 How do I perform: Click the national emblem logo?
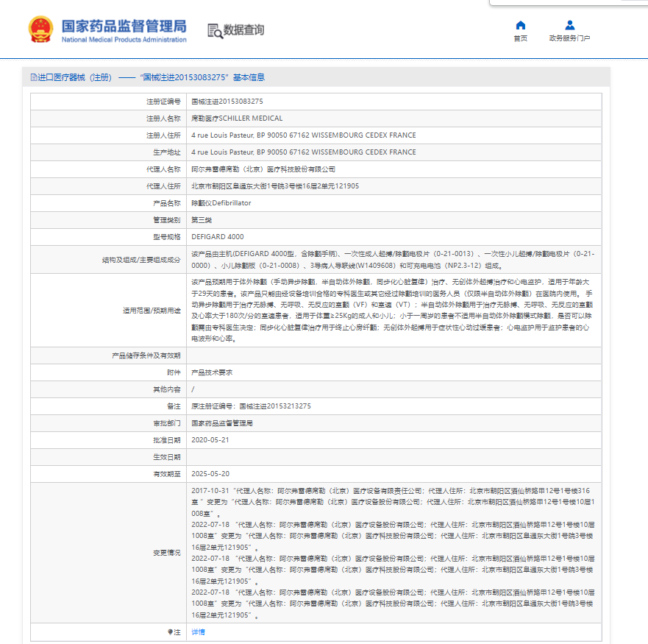[x=40, y=29]
